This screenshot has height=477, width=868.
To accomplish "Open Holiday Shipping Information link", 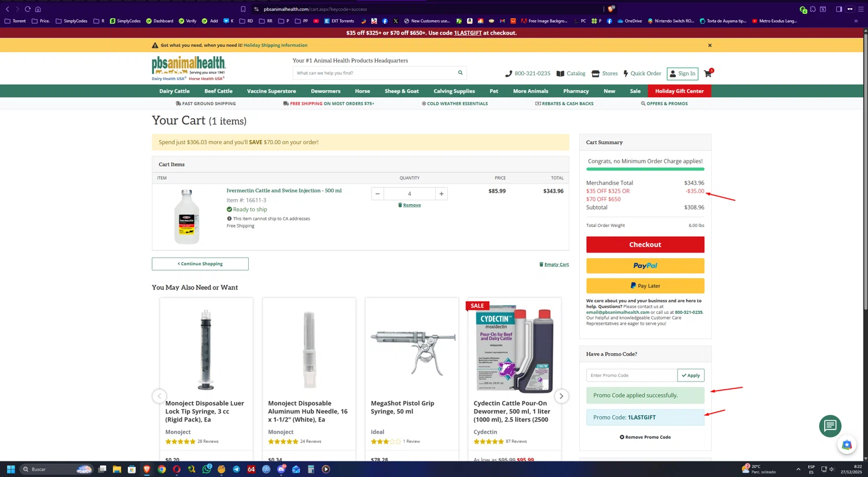I will pyautogui.click(x=275, y=45).
